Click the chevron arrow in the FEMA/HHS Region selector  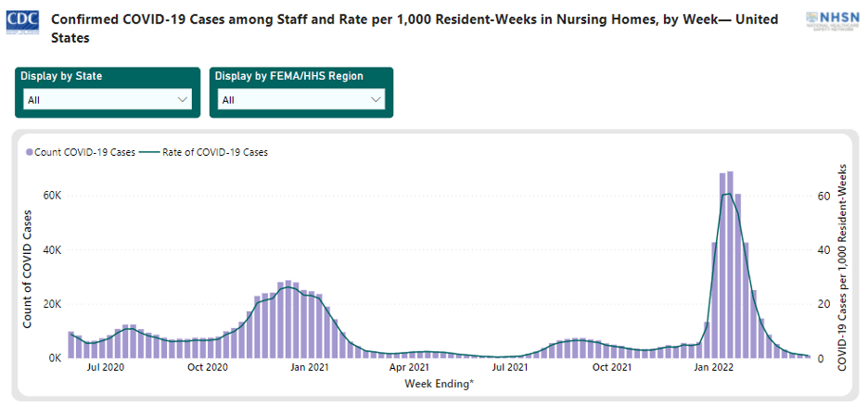coord(376,99)
